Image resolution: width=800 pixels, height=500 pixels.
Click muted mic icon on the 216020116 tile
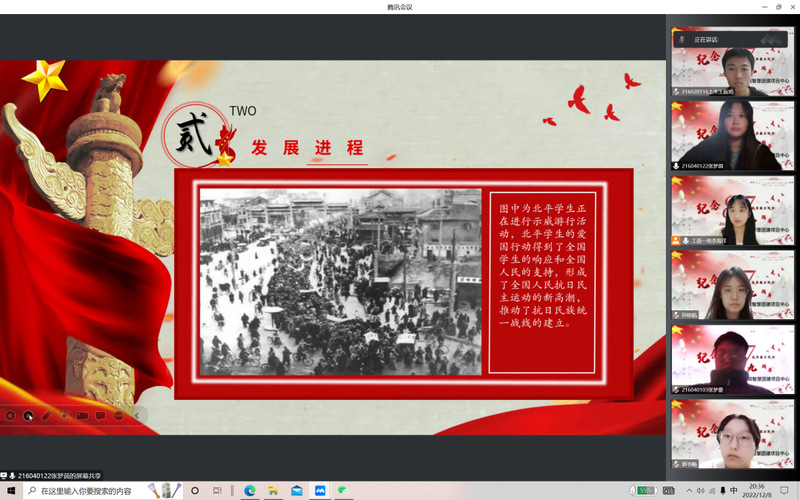click(x=677, y=92)
